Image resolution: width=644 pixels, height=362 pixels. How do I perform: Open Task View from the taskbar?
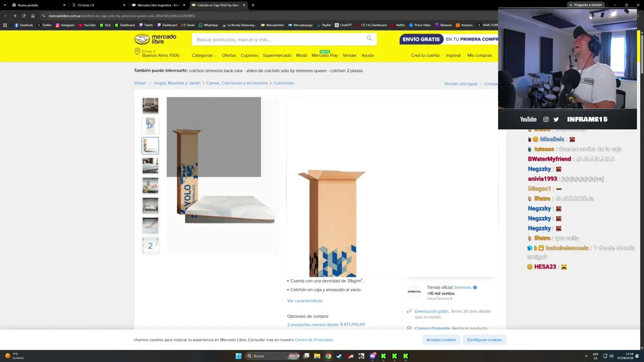tap(306, 356)
